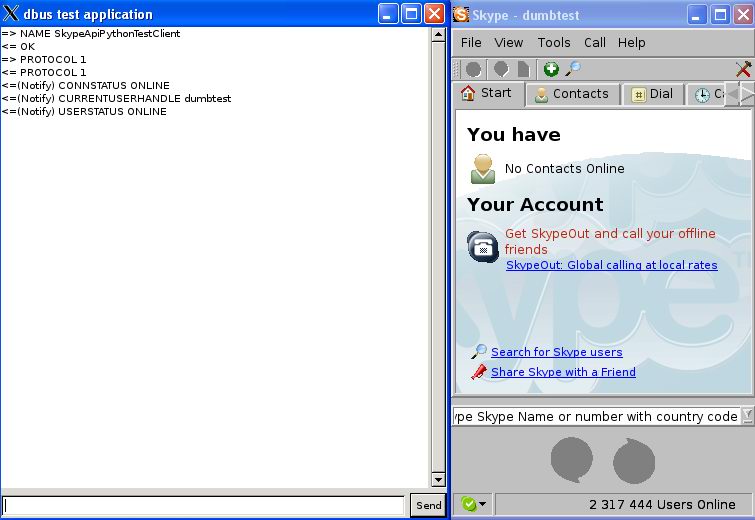Focus the Skype Name or number input field

(597, 416)
